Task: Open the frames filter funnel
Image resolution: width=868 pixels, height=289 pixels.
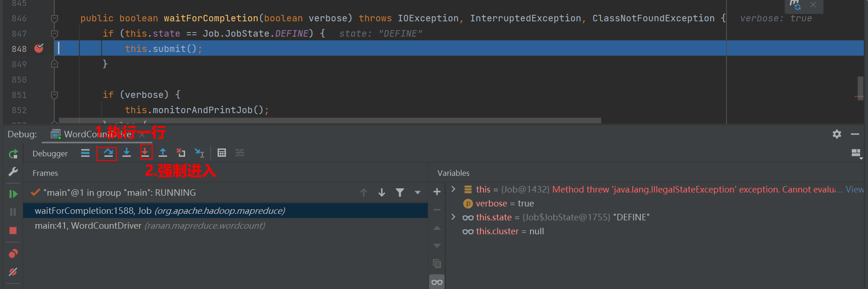Action: tap(400, 193)
